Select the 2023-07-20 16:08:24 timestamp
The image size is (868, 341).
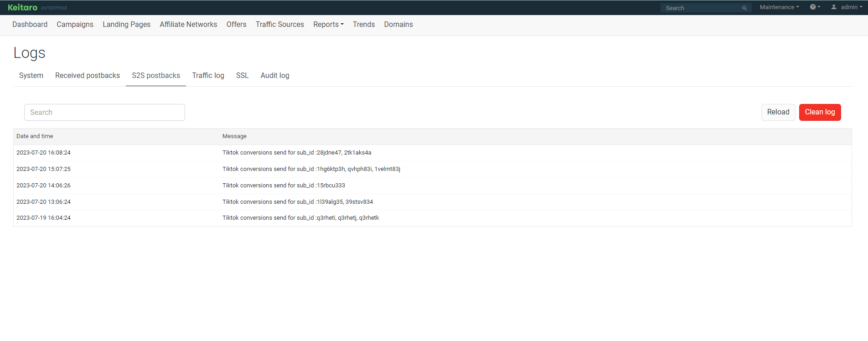point(43,153)
